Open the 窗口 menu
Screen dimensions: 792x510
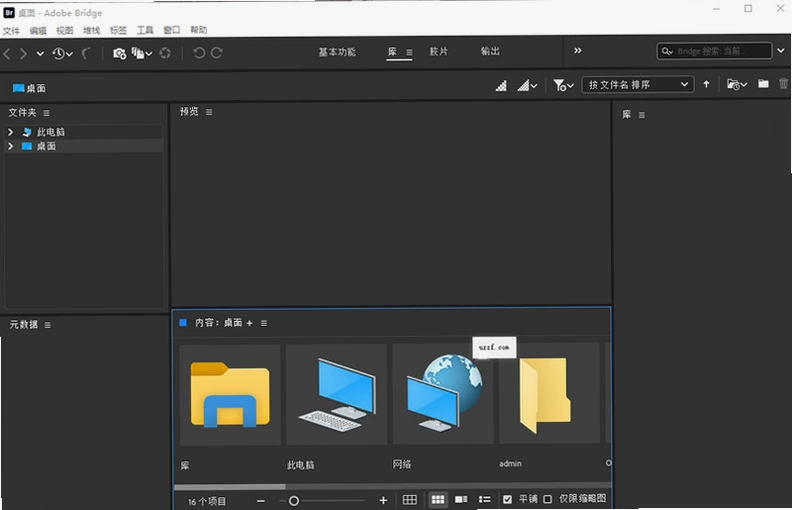coord(172,30)
